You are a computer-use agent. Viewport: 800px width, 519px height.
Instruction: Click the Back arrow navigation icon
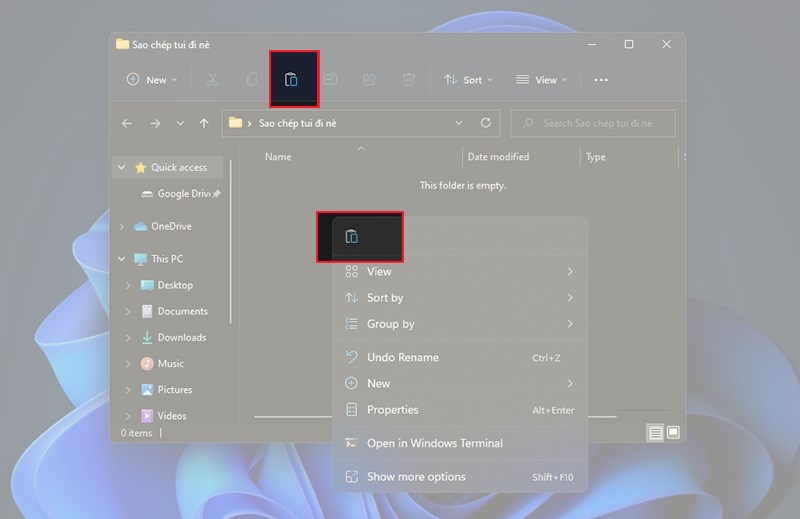coord(127,123)
